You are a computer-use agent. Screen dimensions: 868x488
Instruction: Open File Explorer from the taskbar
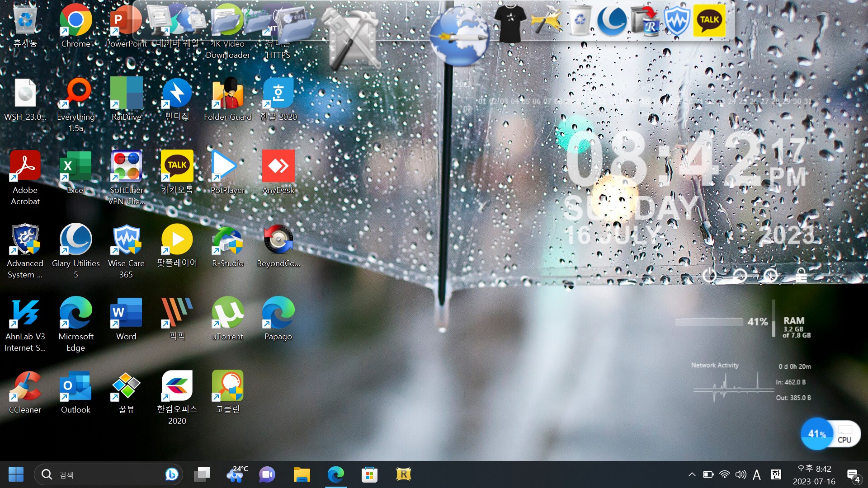click(x=302, y=474)
